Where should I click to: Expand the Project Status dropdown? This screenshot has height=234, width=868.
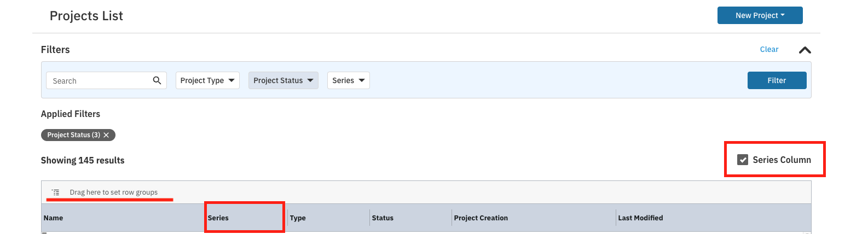tap(283, 80)
